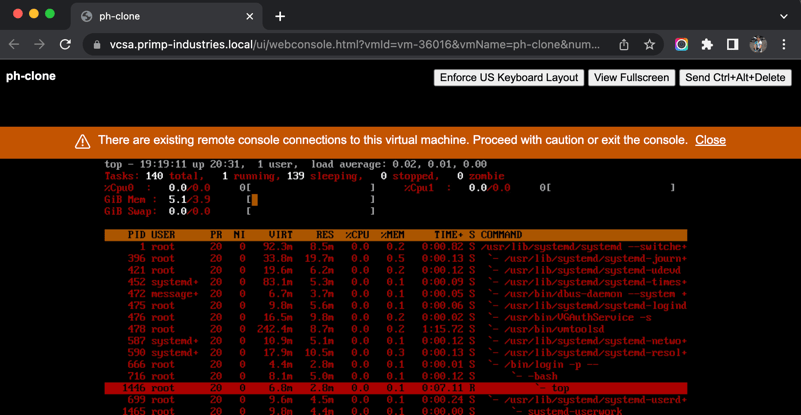
Task: Select the ph-clone browser tab
Action: pos(160,16)
